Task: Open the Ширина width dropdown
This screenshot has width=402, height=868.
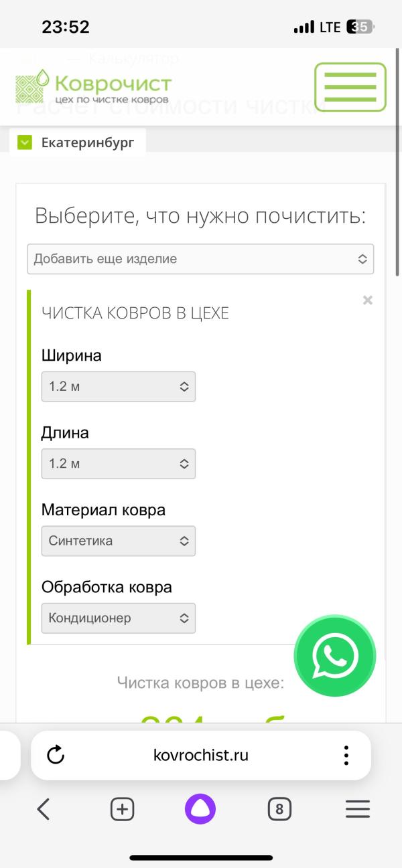Action: click(x=119, y=387)
